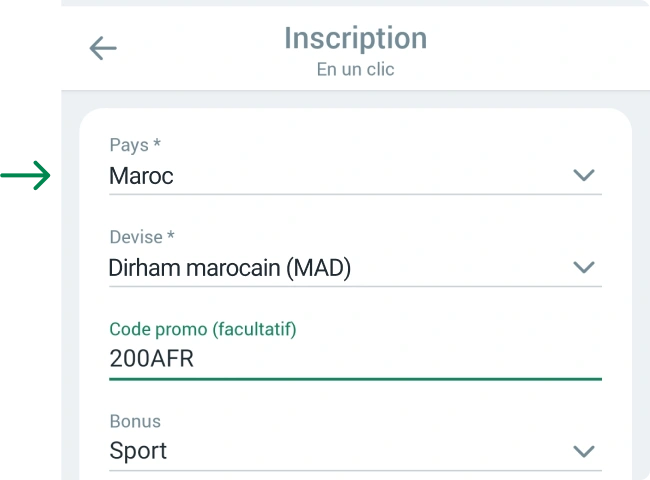Click the Inscription page title
Screen dimensions: 650x480
[x=355, y=38]
